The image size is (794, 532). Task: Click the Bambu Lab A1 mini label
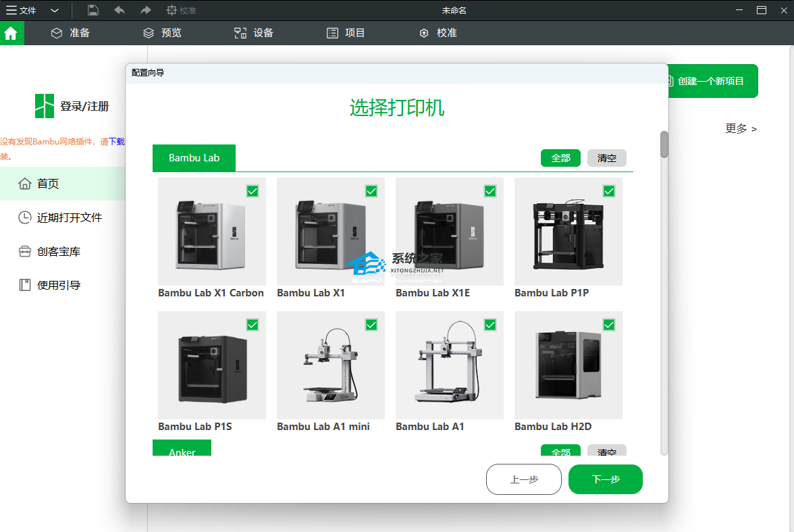[323, 427]
